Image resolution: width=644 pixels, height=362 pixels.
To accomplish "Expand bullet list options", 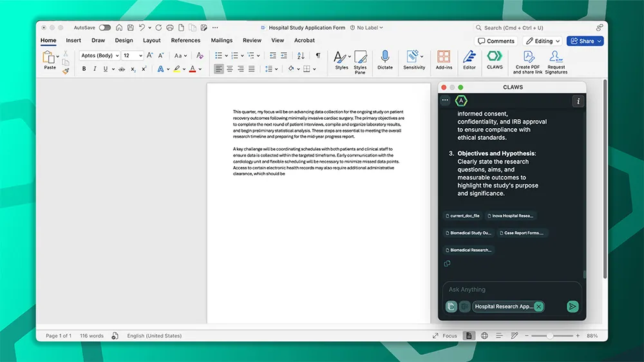I will (x=226, y=56).
